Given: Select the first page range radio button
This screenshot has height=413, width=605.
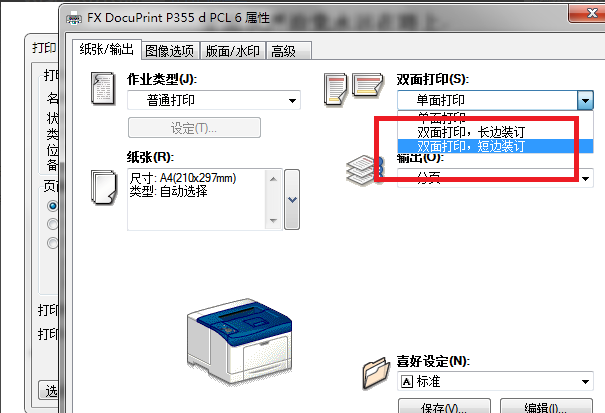Looking at the screenshot, I should (x=52, y=206).
